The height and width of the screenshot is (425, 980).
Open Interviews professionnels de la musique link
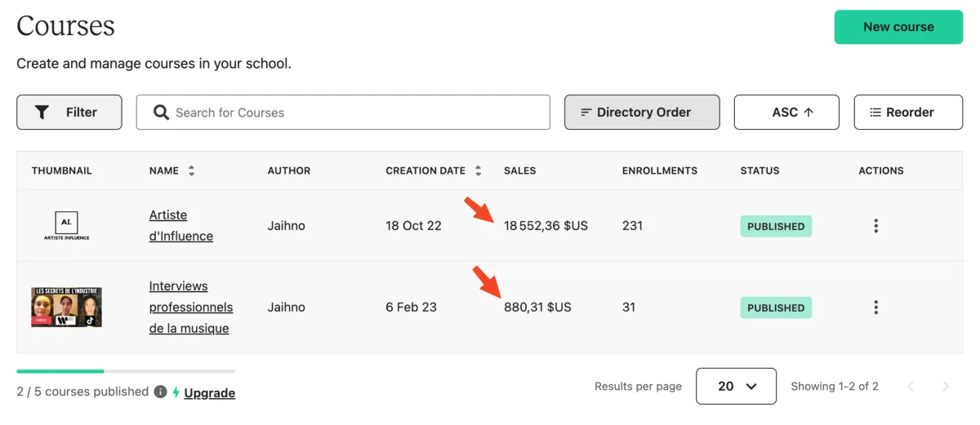coord(191,308)
